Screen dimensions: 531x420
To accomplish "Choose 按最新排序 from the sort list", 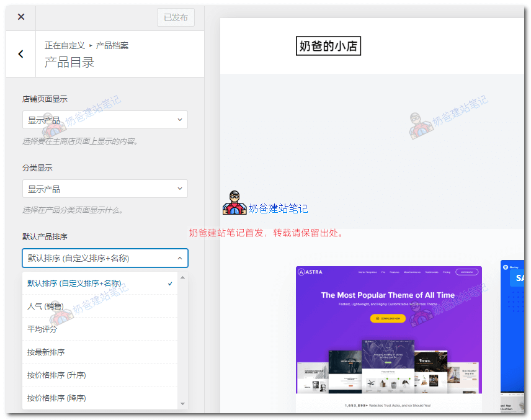I will click(99, 352).
